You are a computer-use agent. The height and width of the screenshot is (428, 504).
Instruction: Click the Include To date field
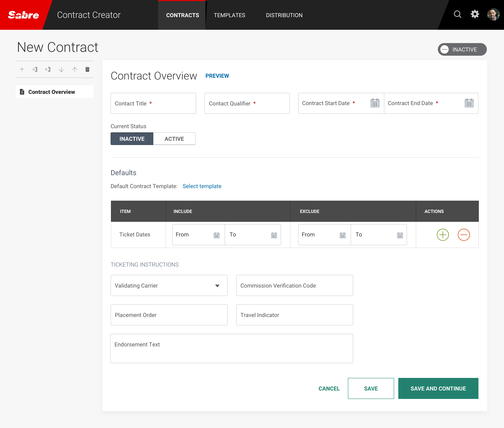coord(253,235)
